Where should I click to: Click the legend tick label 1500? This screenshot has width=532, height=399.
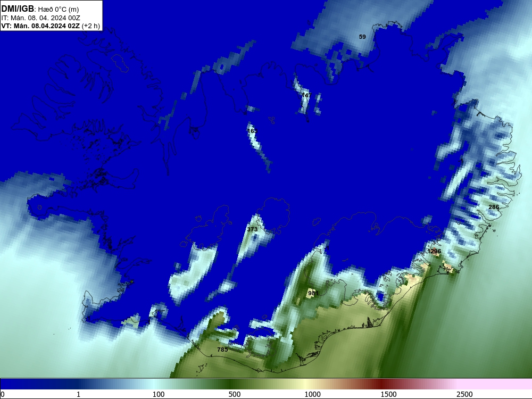388,394
